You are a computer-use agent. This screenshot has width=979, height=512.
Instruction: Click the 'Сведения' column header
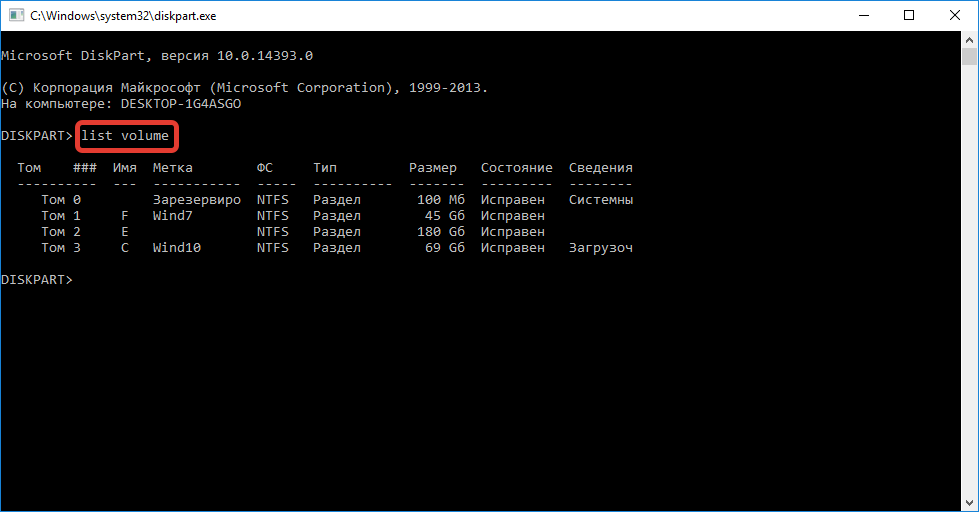click(601, 168)
